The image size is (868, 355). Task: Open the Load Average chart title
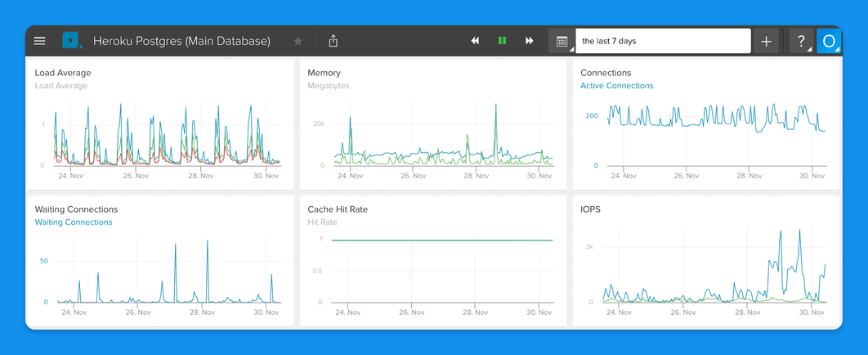63,73
